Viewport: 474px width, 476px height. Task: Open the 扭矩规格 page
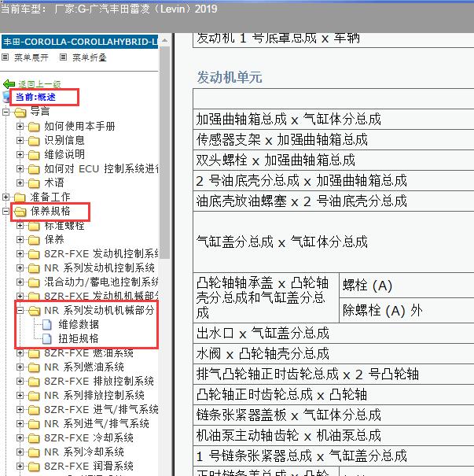click(79, 339)
